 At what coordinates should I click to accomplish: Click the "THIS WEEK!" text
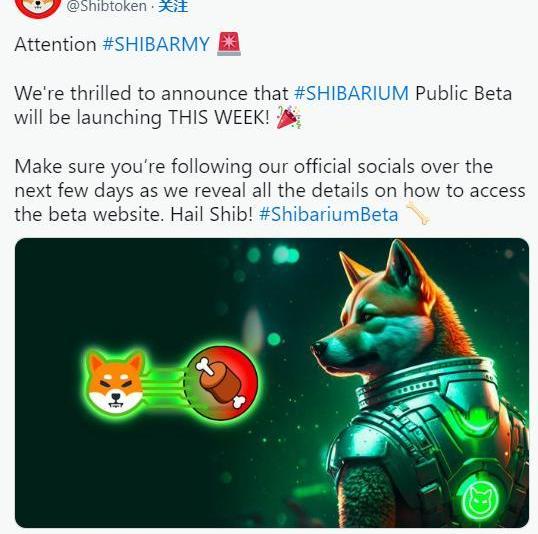pos(219,117)
